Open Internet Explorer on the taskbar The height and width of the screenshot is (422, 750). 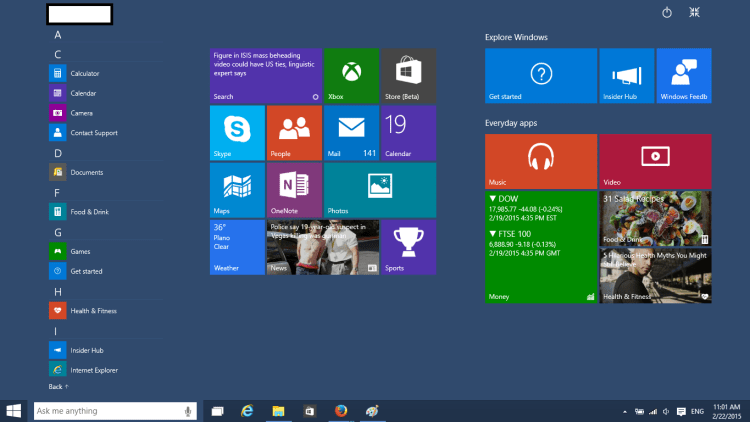(x=247, y=411)
